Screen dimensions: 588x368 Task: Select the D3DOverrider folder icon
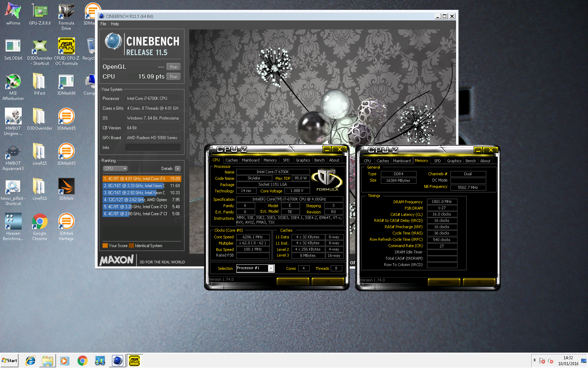40,119
